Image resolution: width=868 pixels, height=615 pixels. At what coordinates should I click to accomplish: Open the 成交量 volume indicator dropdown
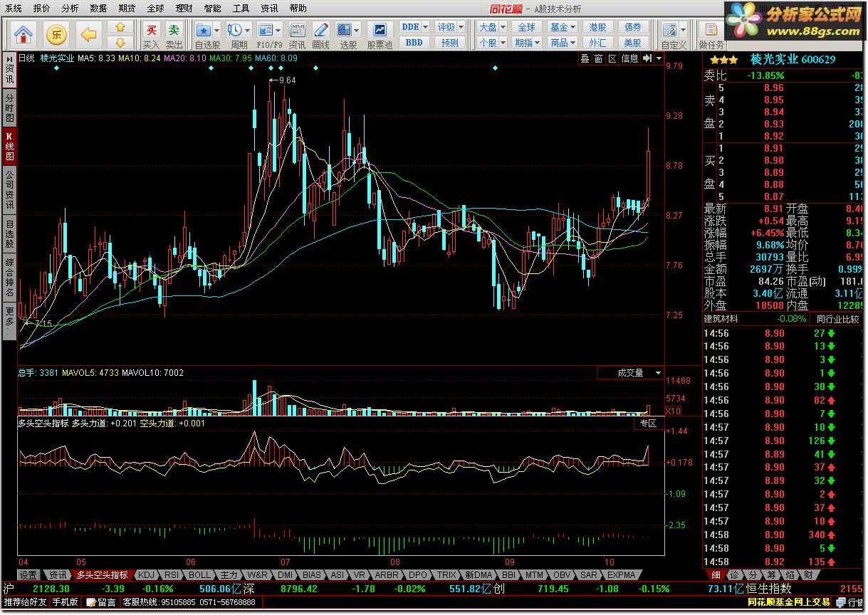(658, 372)
